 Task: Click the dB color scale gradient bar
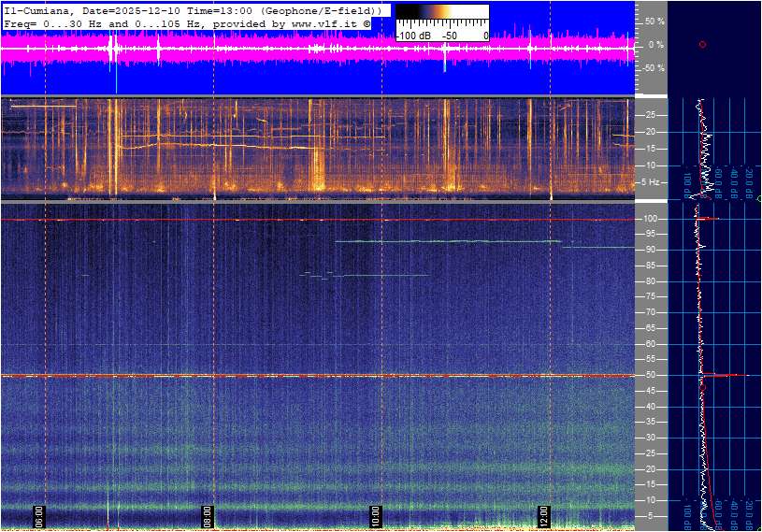pyautogui.click(x=441, y=11)
